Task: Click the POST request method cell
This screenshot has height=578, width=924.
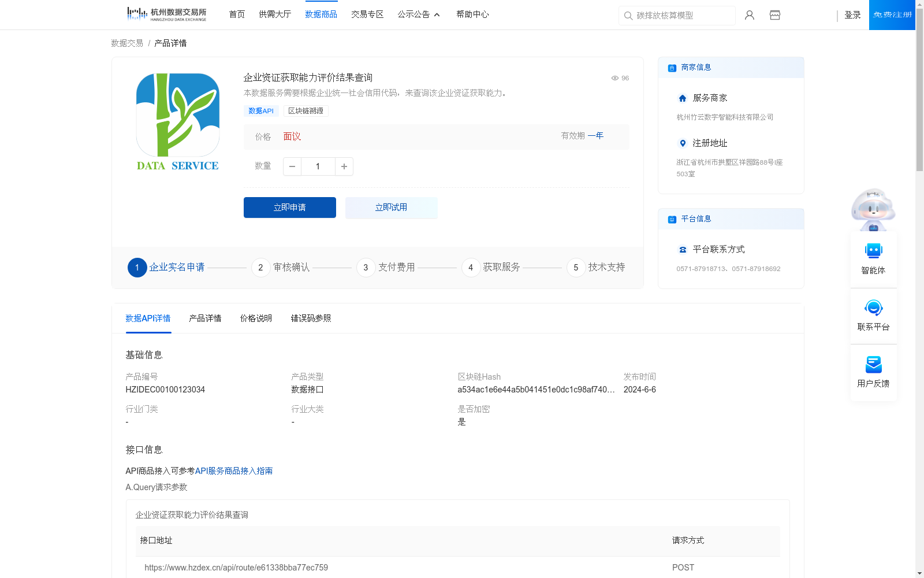Action: [683, 568]
